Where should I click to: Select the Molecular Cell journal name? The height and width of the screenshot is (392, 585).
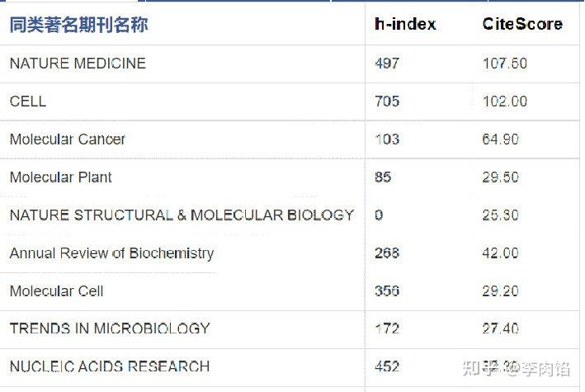point(56,291)
